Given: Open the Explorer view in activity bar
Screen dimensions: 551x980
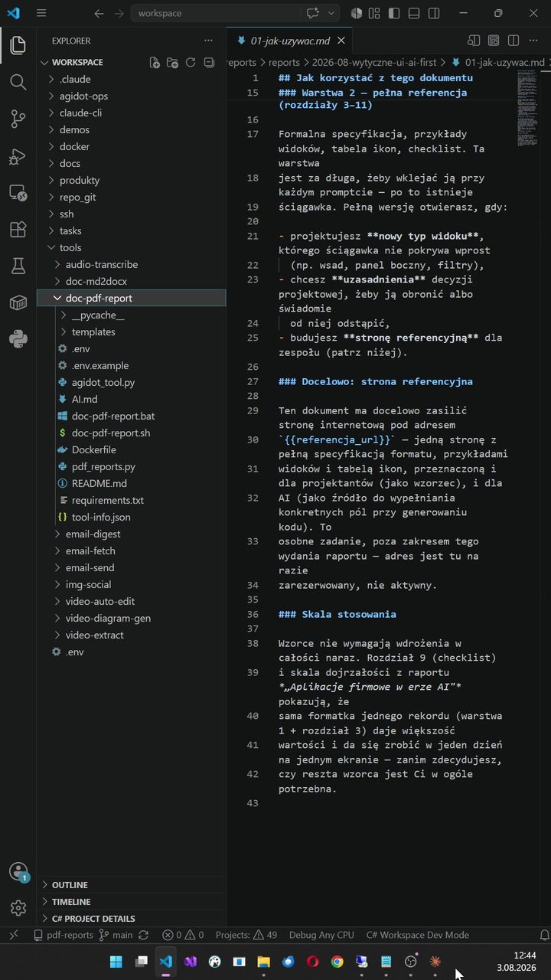Looking at the screenshot, I should 18,45.
